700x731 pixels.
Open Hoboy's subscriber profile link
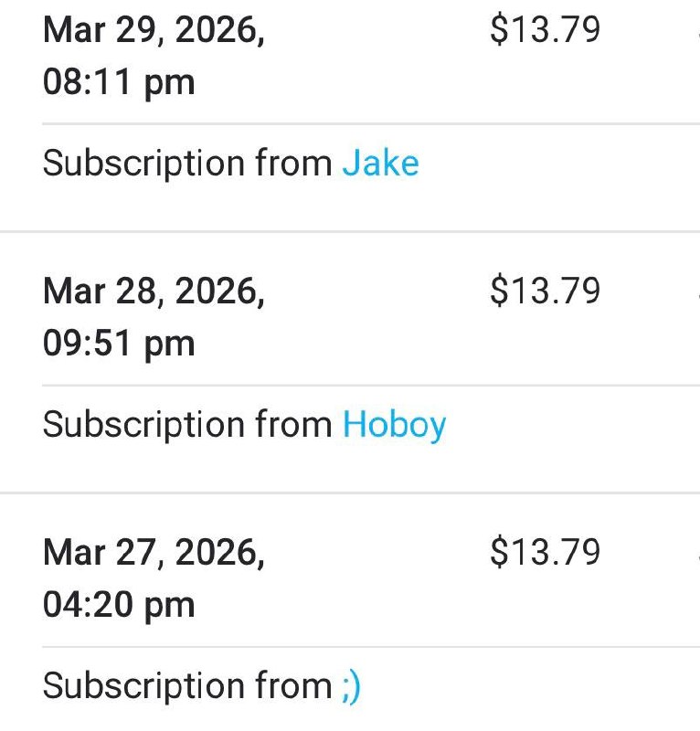point(394,425)
